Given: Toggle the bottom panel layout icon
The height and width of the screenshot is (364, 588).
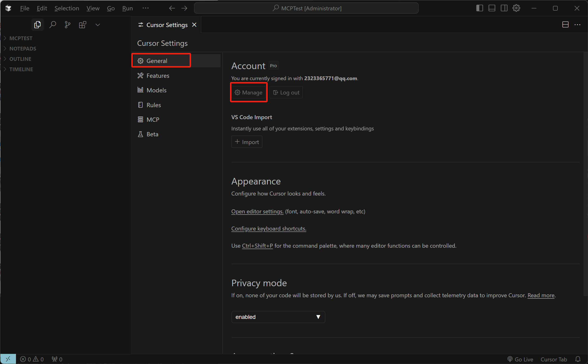Looking at the screenshot, I should pos(492,8).
